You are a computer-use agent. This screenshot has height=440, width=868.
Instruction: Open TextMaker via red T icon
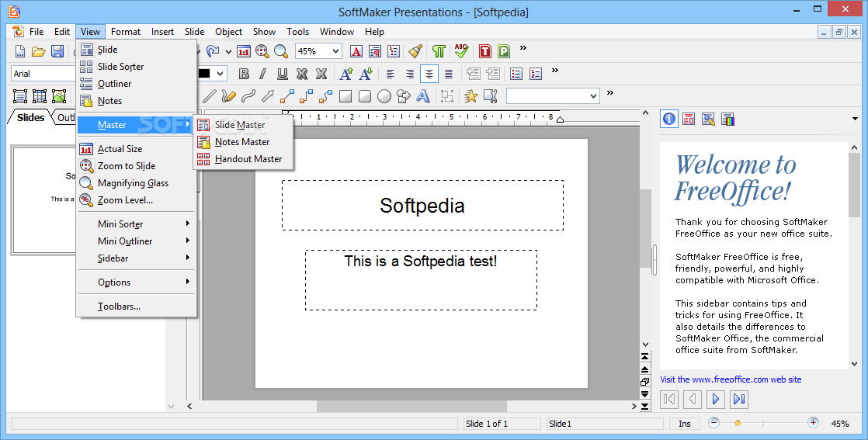pyautogui.click(x=485, y=51)
